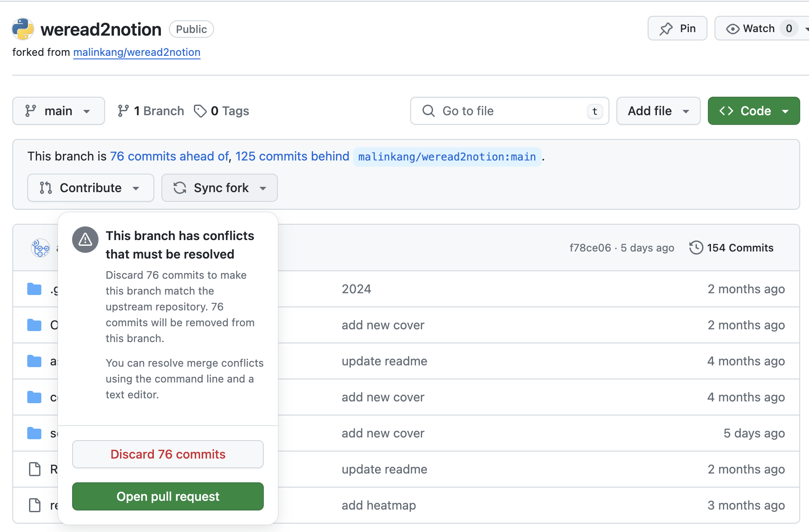Click '3 months ago' in add heatmap row

pos(746,505)
